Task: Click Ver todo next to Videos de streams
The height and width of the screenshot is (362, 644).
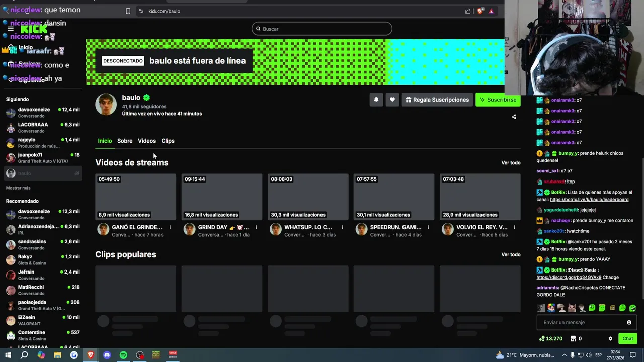Action: pos(511,163)
